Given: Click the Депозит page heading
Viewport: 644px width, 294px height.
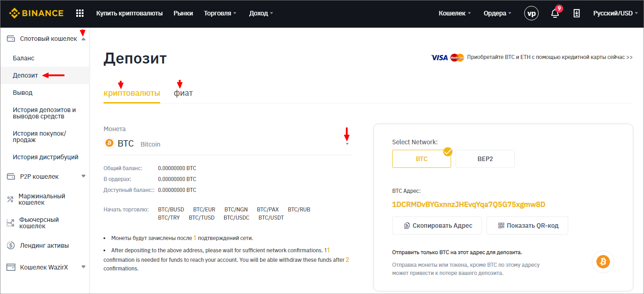Looking at the screenshot, I should pyautogui.click(x=135, y=58).
